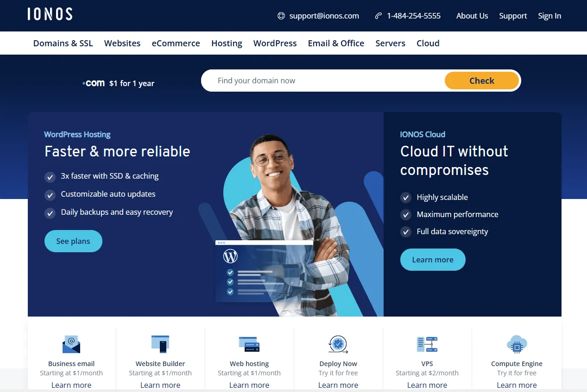Open the WordPress section from the navigation

[x=275, y=43]
